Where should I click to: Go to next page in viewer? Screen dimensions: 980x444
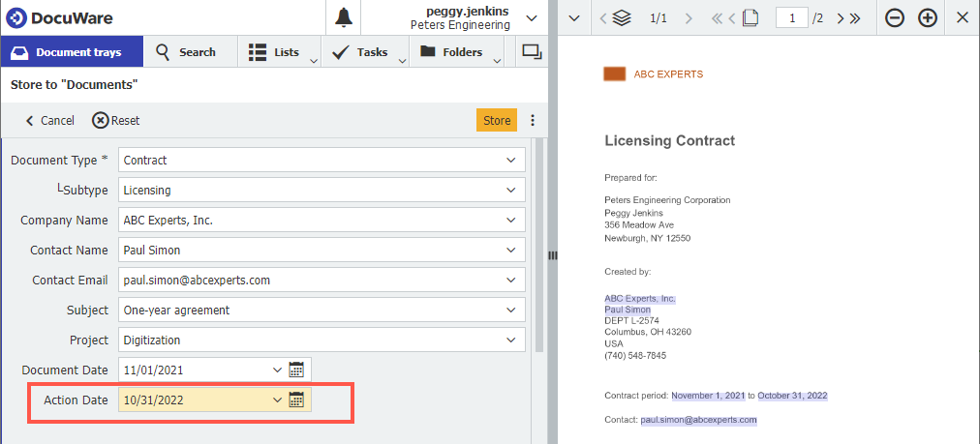click(x=840, y=18)
